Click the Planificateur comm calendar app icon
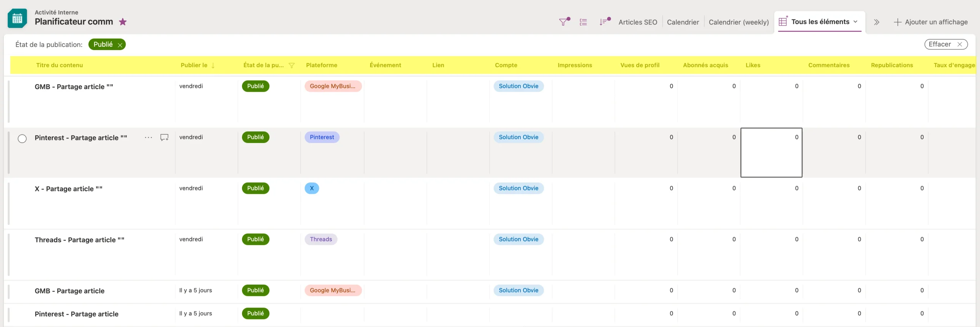980x327 pixels. coord(17,18)
